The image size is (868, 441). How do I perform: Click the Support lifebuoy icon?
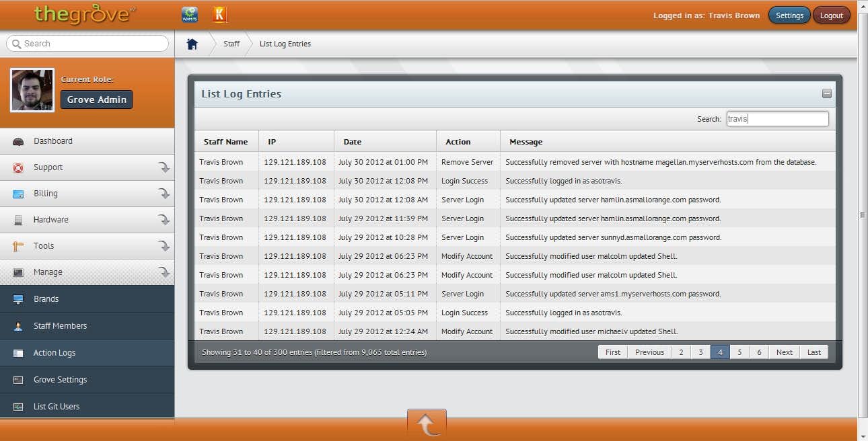18,167
